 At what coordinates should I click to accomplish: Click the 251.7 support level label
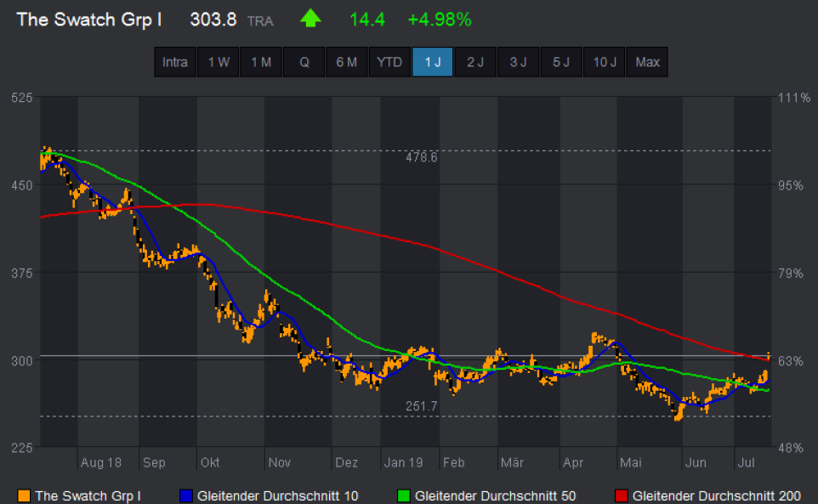[420, 406]
